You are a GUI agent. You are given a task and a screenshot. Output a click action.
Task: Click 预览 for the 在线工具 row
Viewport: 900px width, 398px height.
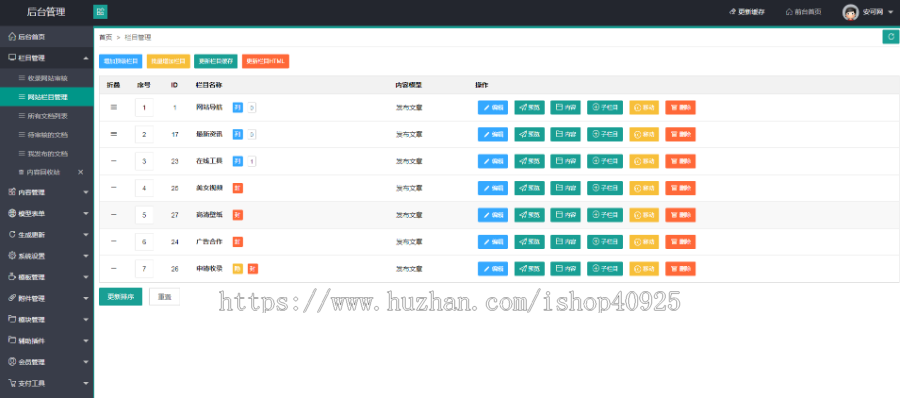(x=529, y=161)
